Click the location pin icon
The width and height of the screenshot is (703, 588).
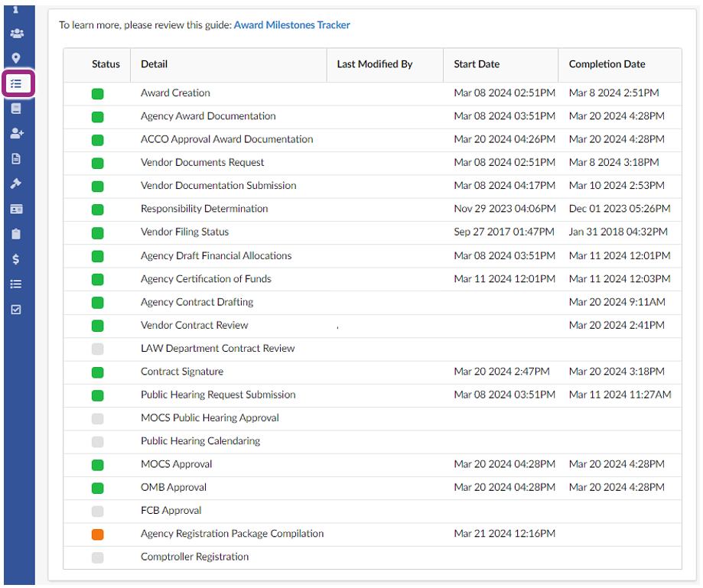pyautogui.click(x=15, y=58)
